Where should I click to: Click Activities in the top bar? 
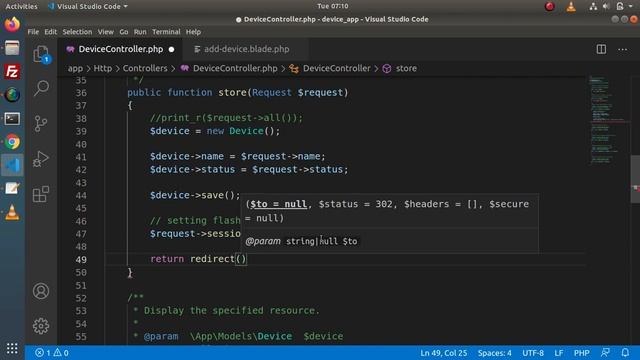tap(21, 6)
